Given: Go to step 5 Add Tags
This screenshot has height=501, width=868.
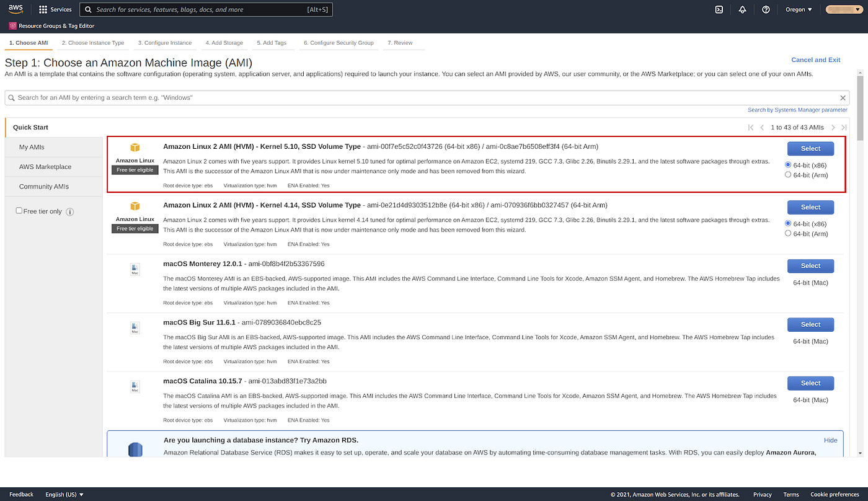Looking at the screenshot, I should coord(272,43).
